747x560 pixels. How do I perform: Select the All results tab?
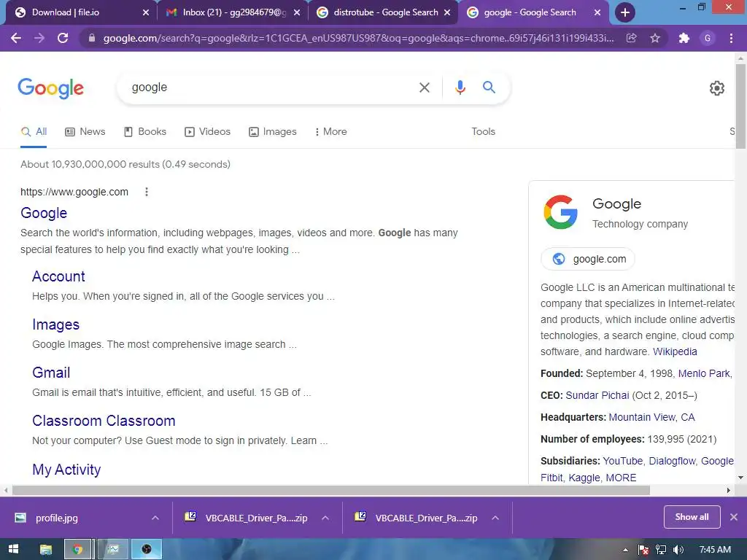[34, 131]
